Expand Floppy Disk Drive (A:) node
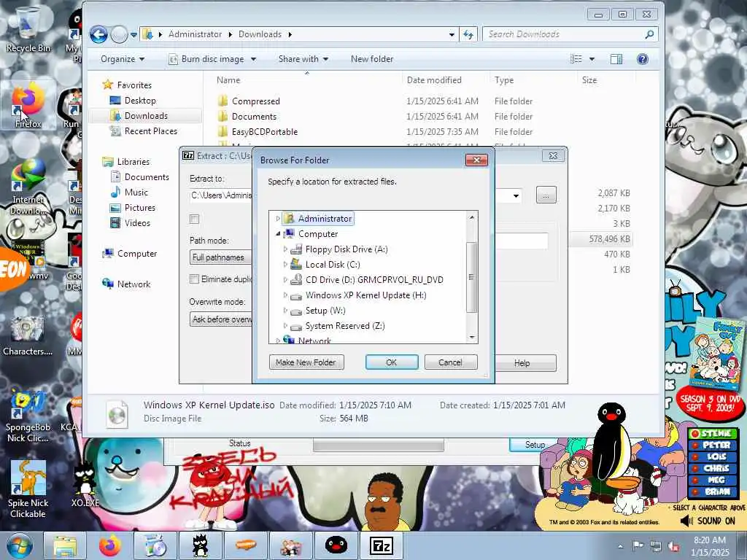The image size is (747, 560). (x=285, y=249)
